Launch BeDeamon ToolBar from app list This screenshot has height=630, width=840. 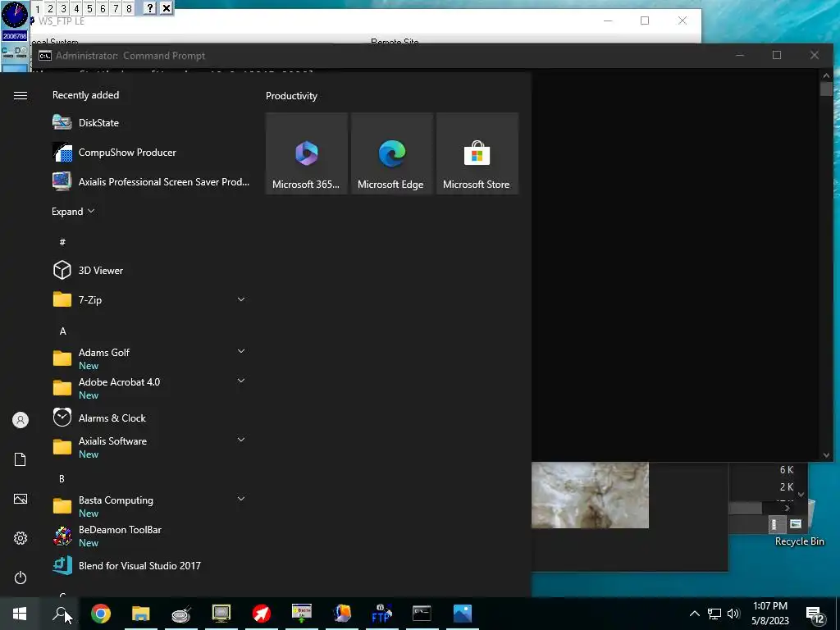151,536
